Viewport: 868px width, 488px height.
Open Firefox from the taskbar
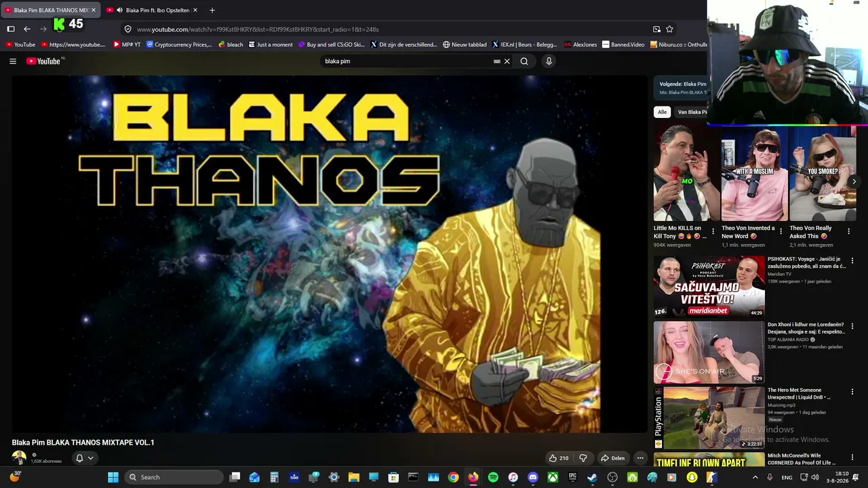[x=473, y=477]
